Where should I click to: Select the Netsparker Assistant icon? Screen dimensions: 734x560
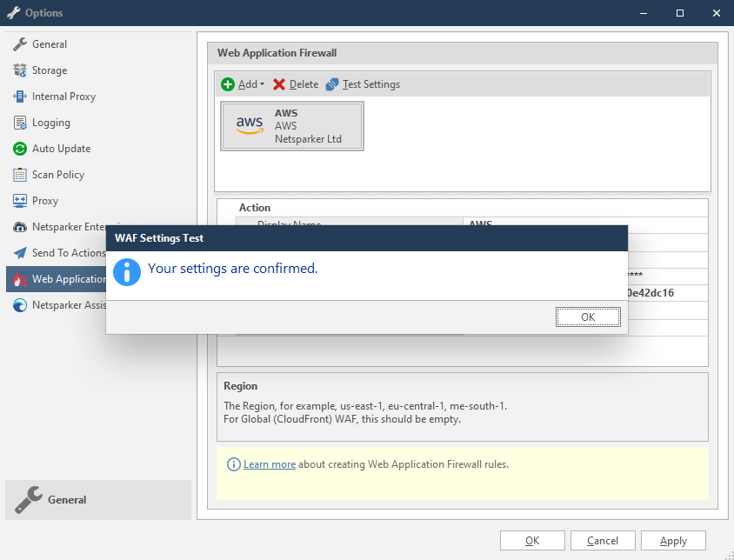(18, 304)
